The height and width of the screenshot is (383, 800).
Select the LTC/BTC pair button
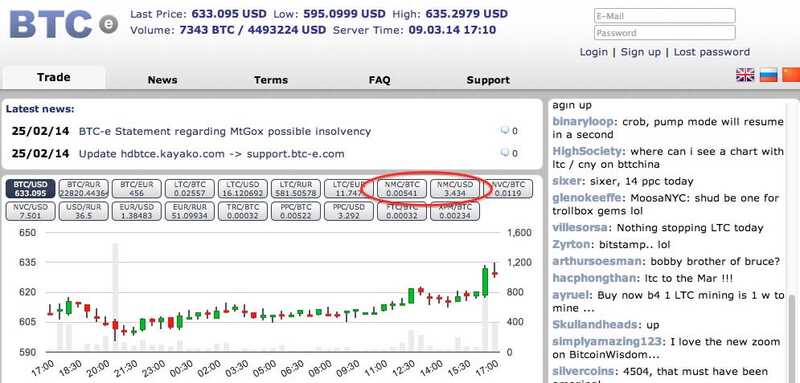click(190, 189)
